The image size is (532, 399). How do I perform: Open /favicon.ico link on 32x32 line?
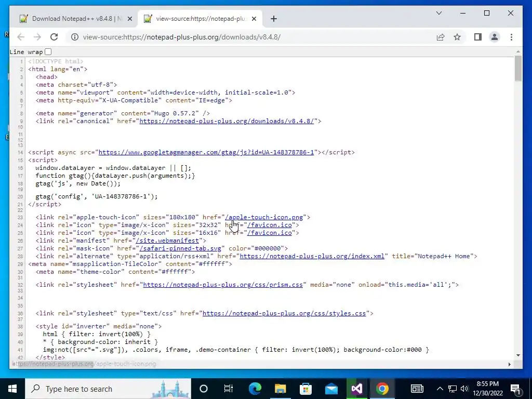click(270, 225)
